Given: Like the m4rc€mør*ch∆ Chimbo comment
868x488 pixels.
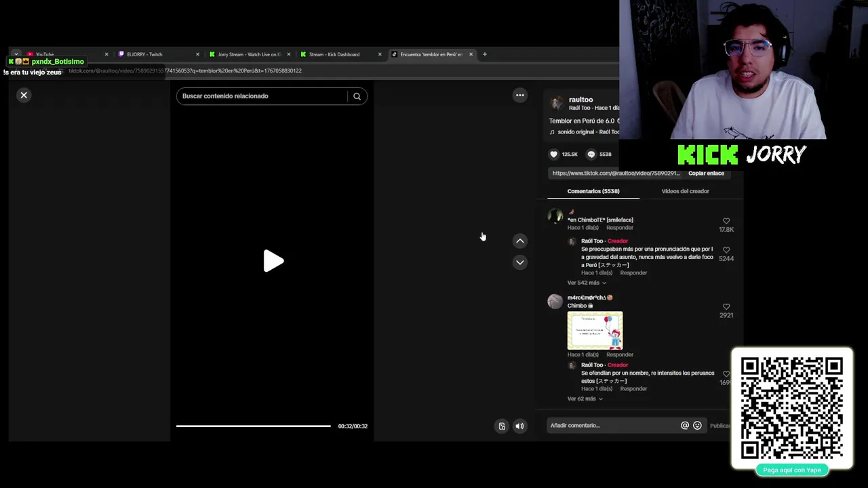Looking at the screenshot, I should click(x=726, y=307).
